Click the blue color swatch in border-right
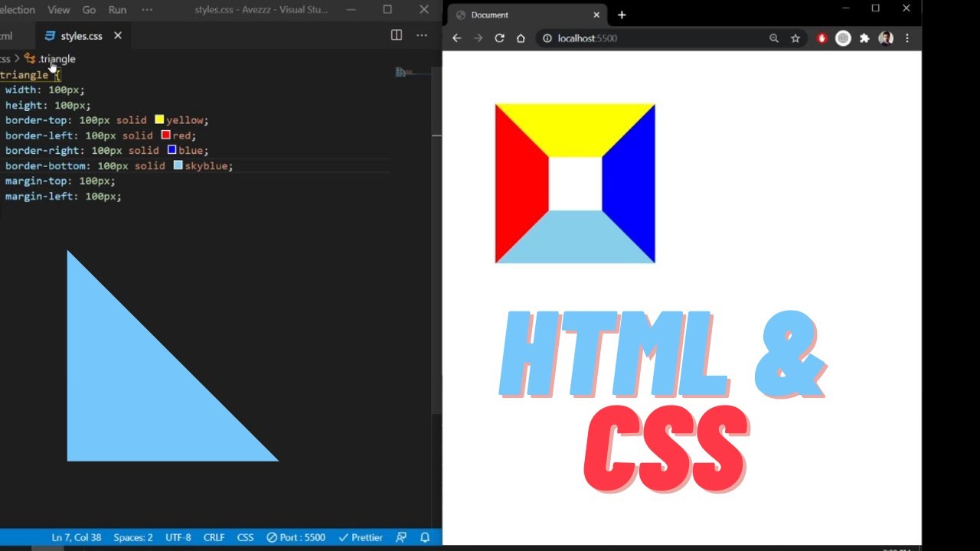This screenshot has height=551, width=980. coord(171,150)
